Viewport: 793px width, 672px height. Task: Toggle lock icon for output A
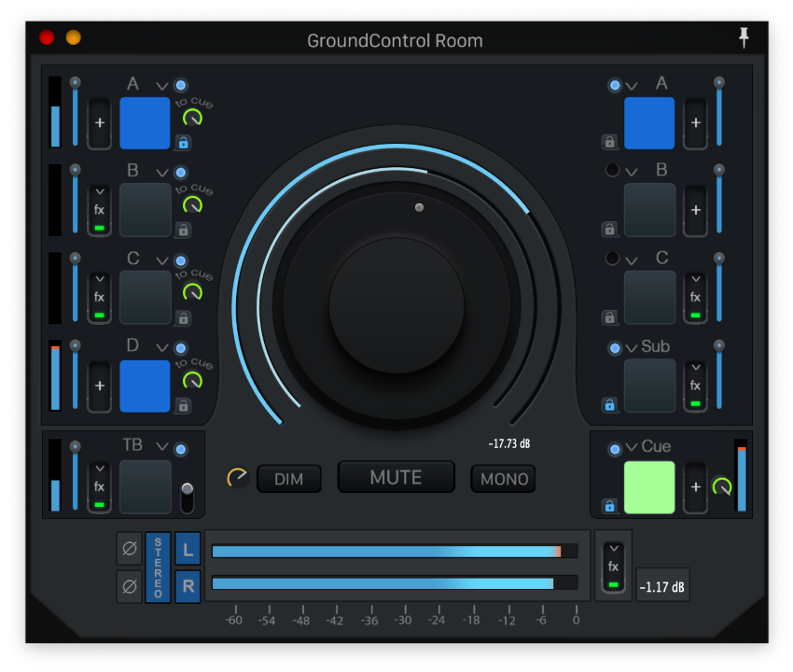(x=609, y=142)
